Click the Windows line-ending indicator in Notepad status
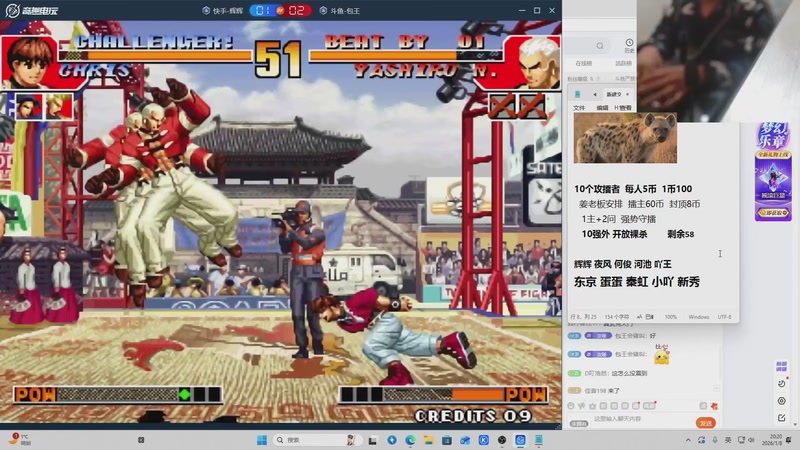Viewport: 800px width, 450px height. click(x=698, y=317)
